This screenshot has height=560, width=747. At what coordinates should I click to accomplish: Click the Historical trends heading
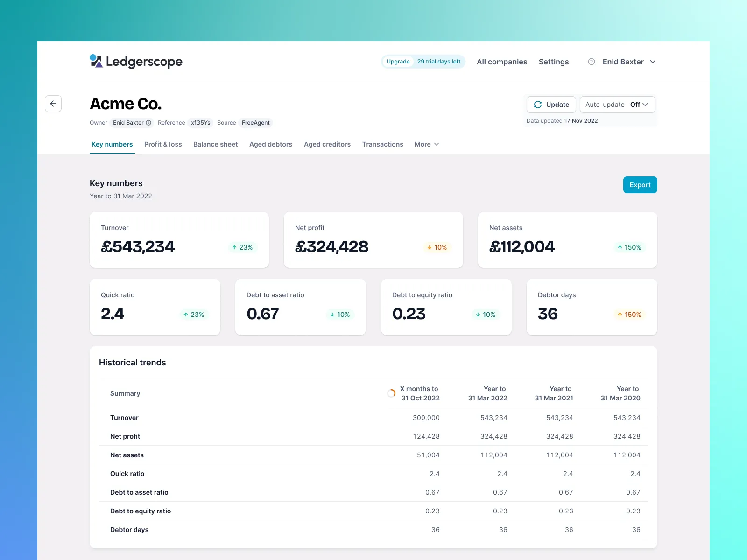[133, 363]
